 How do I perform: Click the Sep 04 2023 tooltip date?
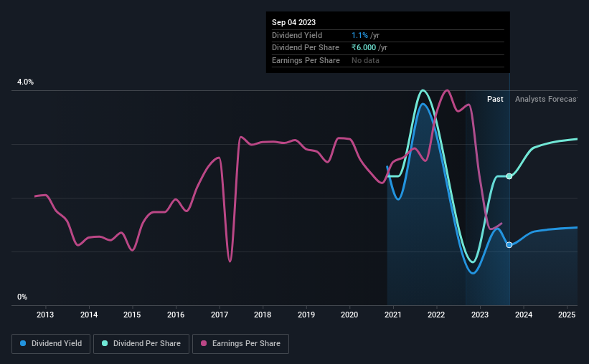293,22
